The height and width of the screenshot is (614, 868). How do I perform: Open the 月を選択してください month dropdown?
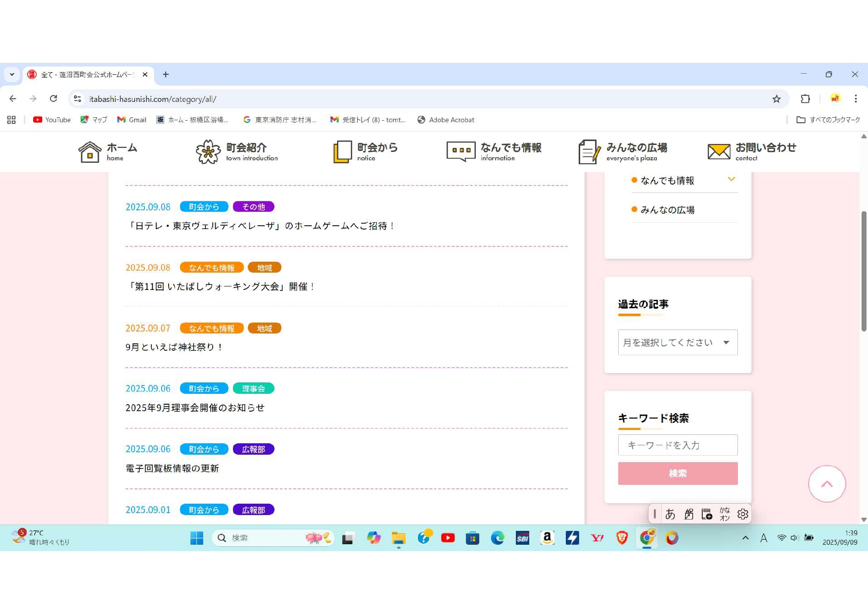pos(677,342)
